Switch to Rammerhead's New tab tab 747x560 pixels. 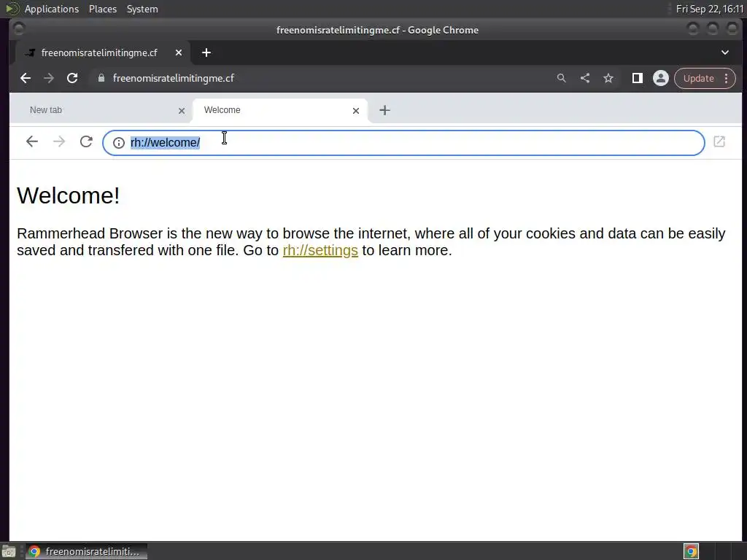point(101,110)
